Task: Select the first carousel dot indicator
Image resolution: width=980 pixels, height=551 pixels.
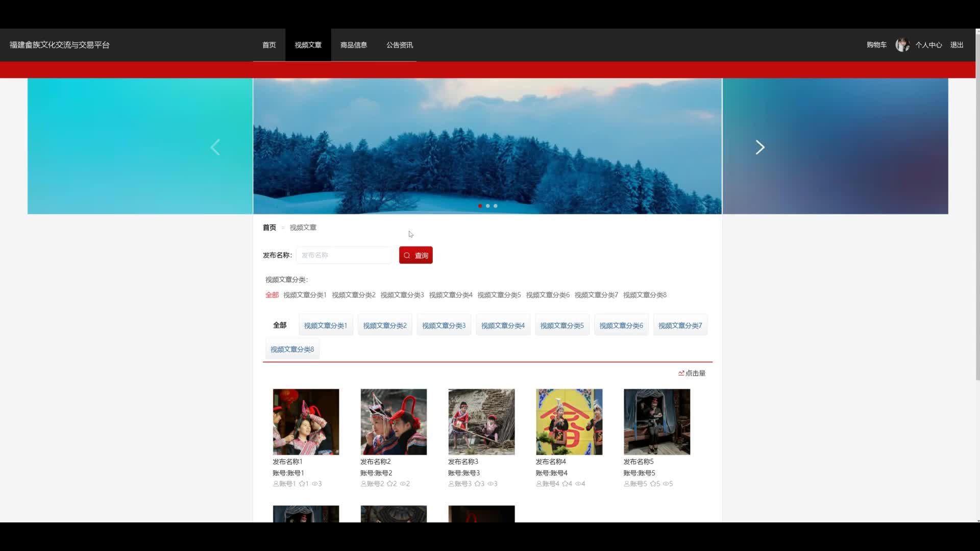Action: coord(480,206)
